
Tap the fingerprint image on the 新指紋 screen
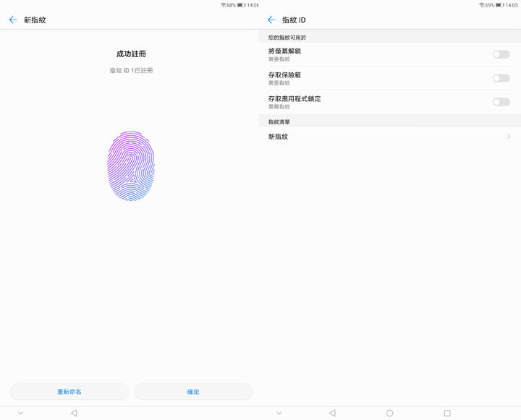coord(131,166)
